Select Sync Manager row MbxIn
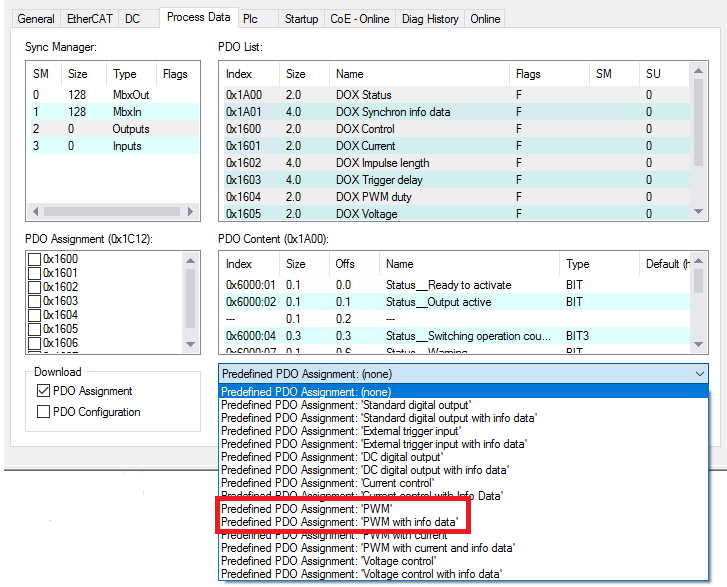The height and width of the screenshot is (587, 727). (x=113, y=112)
